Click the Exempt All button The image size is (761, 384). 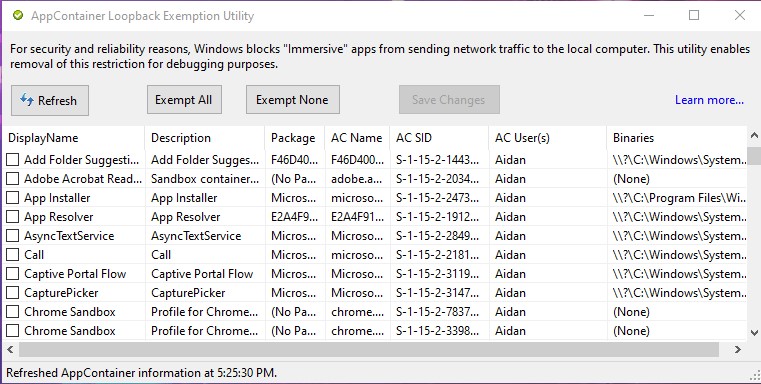(x=184, y=100)
